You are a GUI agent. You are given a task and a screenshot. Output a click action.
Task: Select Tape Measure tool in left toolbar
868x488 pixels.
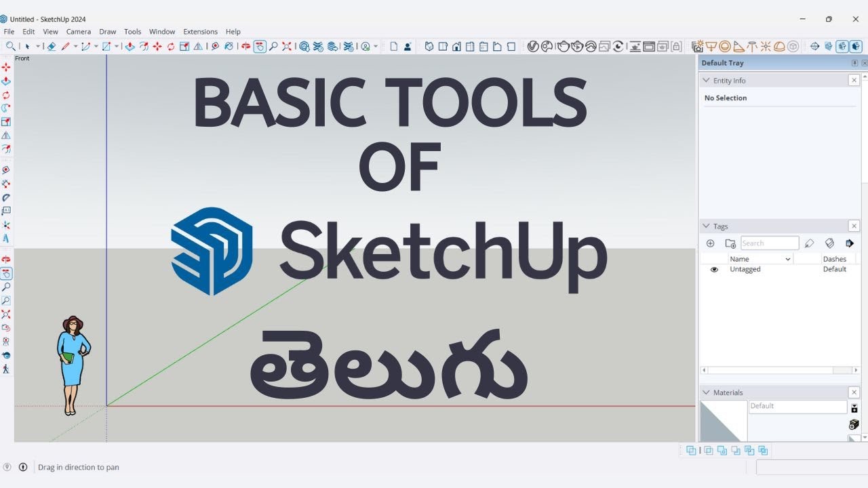(6, 169)
